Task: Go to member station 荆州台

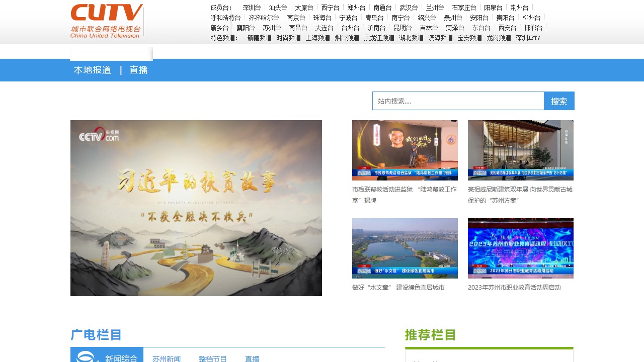Action: [x=519, y=8]
